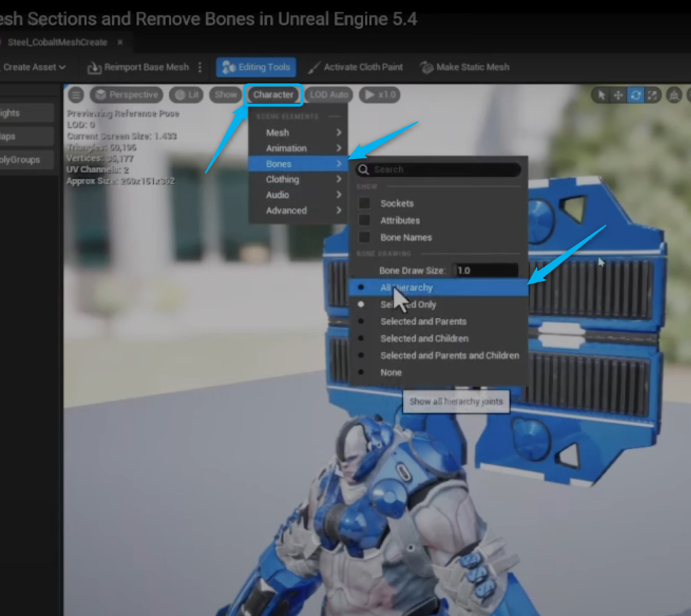The width and height of the screenshot is (691, 616).
Task: Click Reimport Base Mesh import icon
Action: (x=94, y=68)
